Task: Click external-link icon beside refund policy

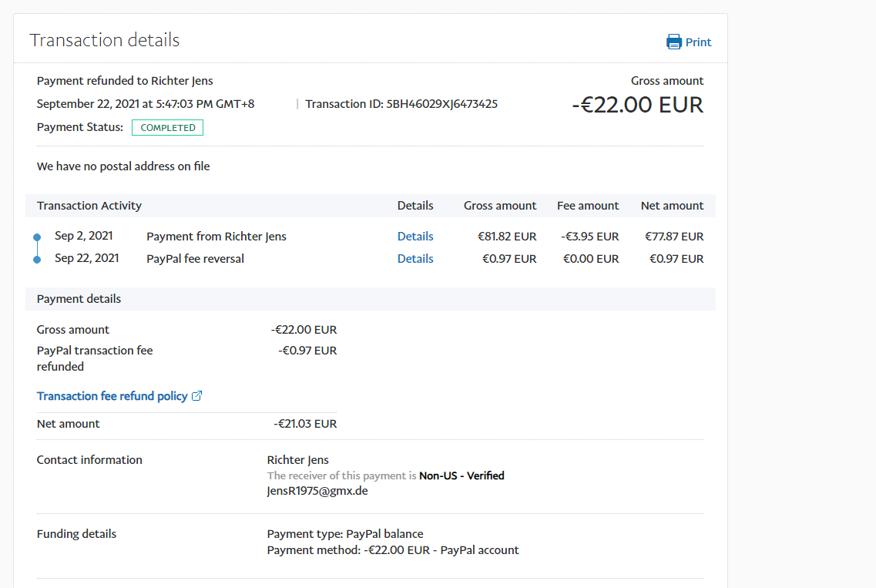Action: pyautogui.click(x=196, y=396)
